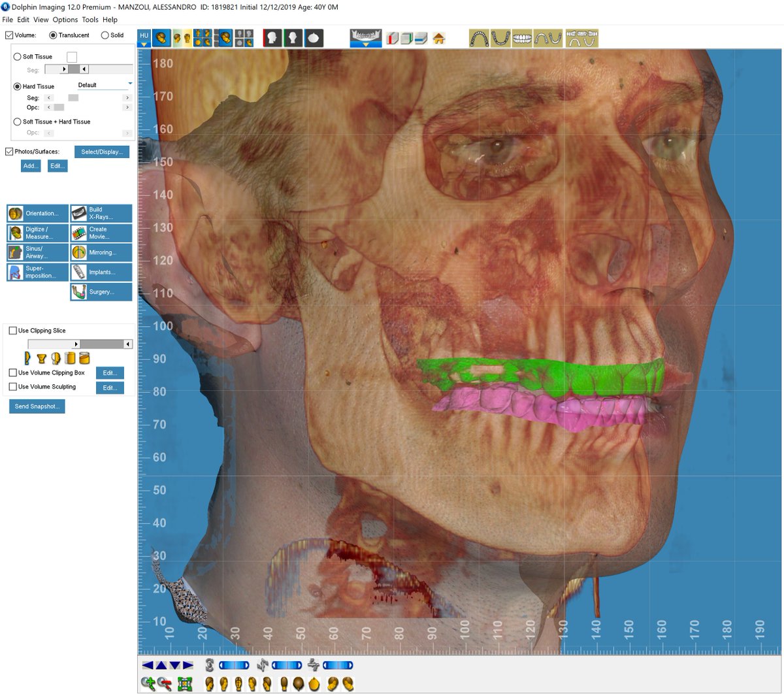This screenshot has width=784, height=694.
Task: Open the Hard Tissue Default preset dropdown
Action: click(x=105, y=84)
